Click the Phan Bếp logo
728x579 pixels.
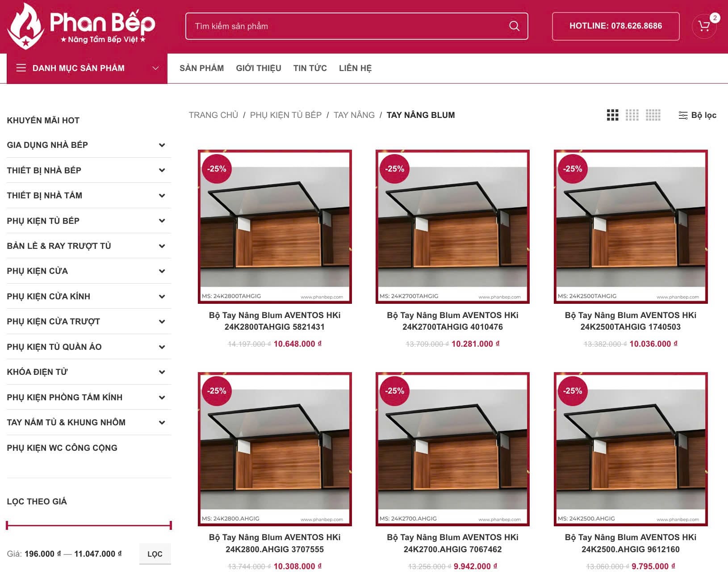click(x=81, y=26)
